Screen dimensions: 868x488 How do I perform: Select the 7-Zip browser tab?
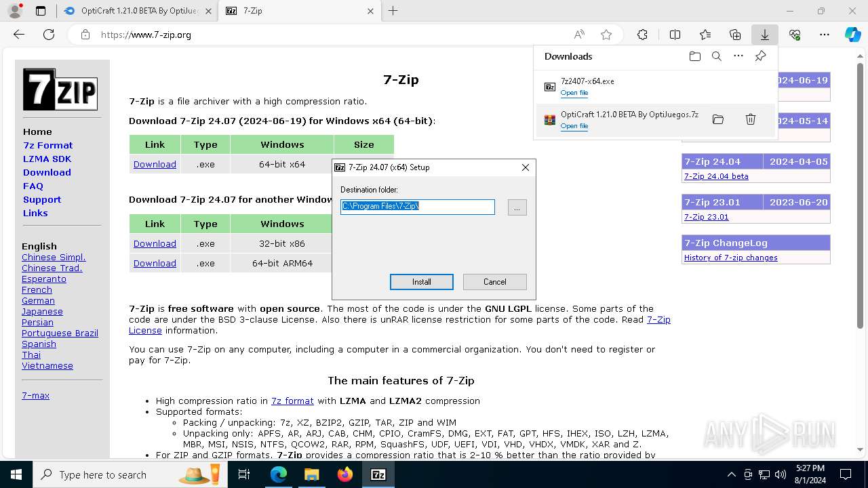(x=298, y=11)
